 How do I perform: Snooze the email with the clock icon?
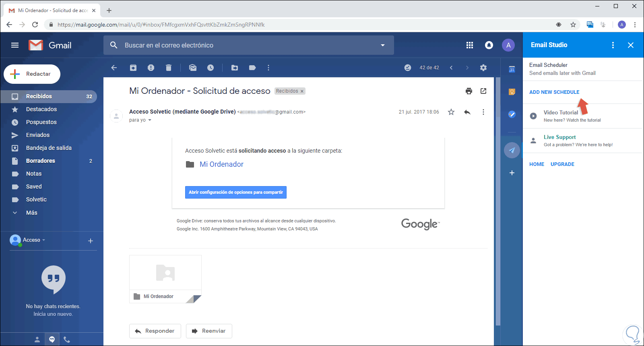coord(211,68)
